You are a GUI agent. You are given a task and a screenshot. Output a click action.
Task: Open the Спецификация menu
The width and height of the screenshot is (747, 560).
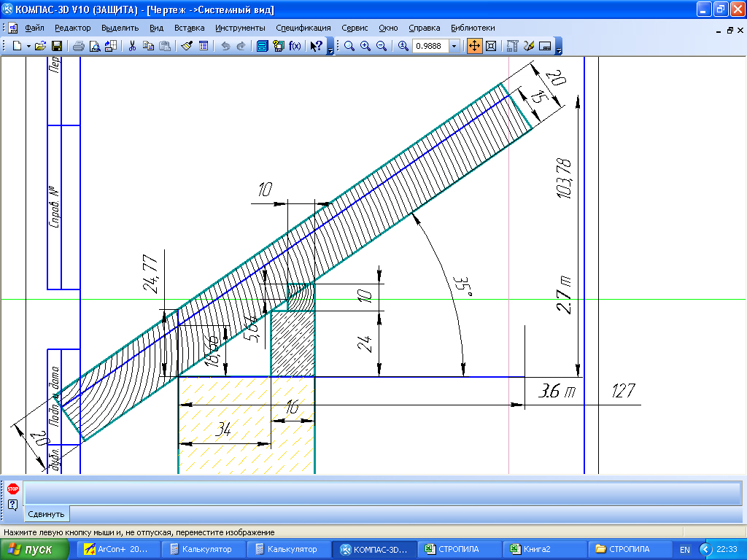point(303,28)
